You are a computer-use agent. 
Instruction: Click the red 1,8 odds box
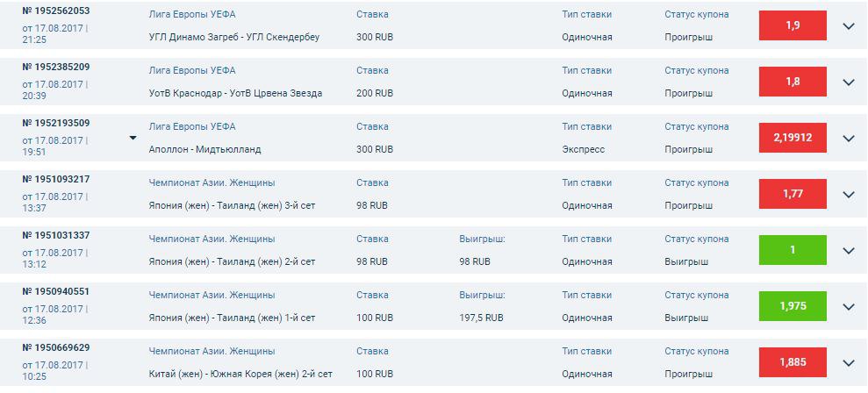click(793, 82)
